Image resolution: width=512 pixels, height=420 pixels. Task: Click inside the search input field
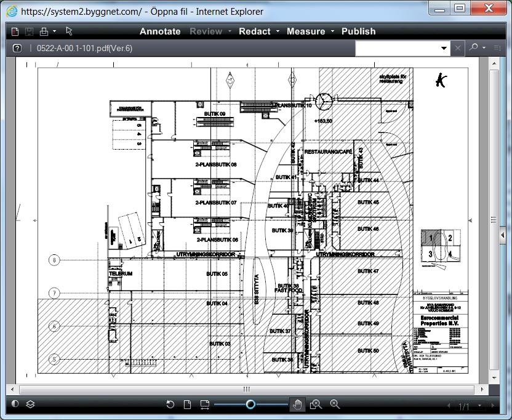397,49
